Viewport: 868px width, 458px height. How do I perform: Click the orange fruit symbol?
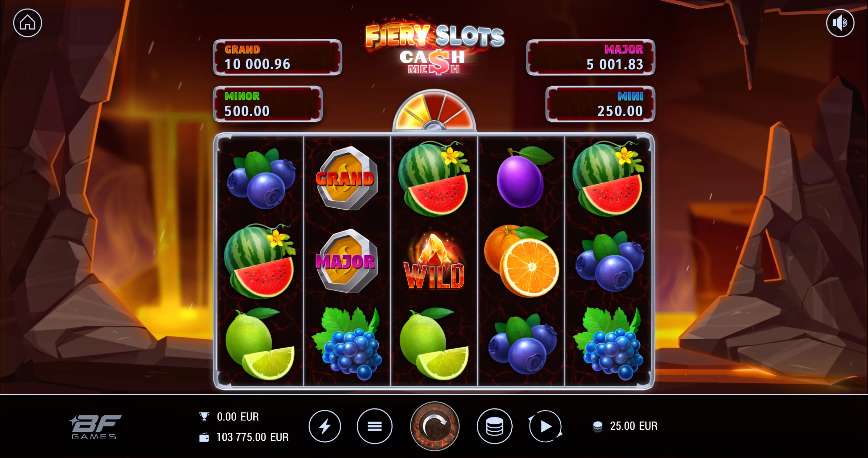521,261
